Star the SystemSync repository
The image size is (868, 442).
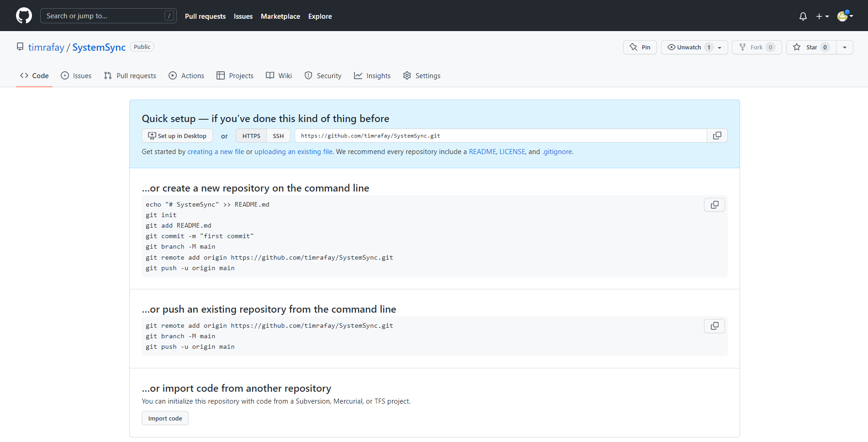click(811, 47)
